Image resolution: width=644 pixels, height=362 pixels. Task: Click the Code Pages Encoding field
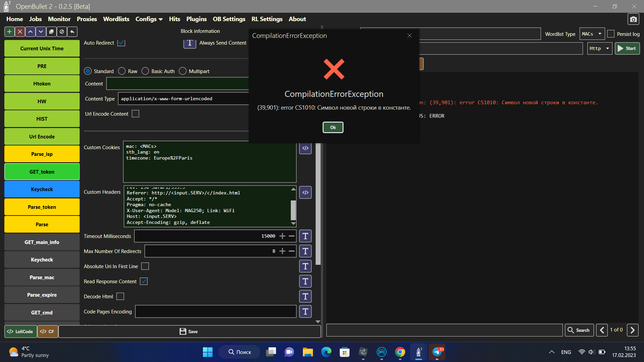216,311
